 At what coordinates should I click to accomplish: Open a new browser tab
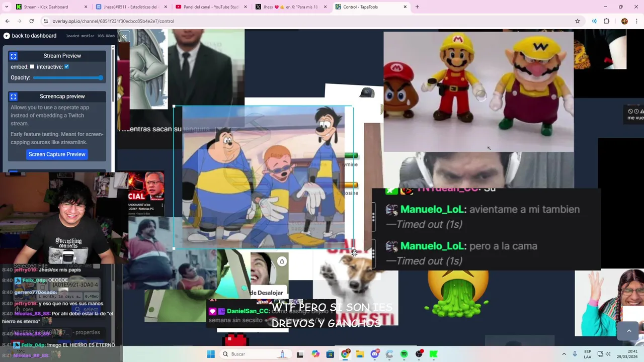click(417, 7)
